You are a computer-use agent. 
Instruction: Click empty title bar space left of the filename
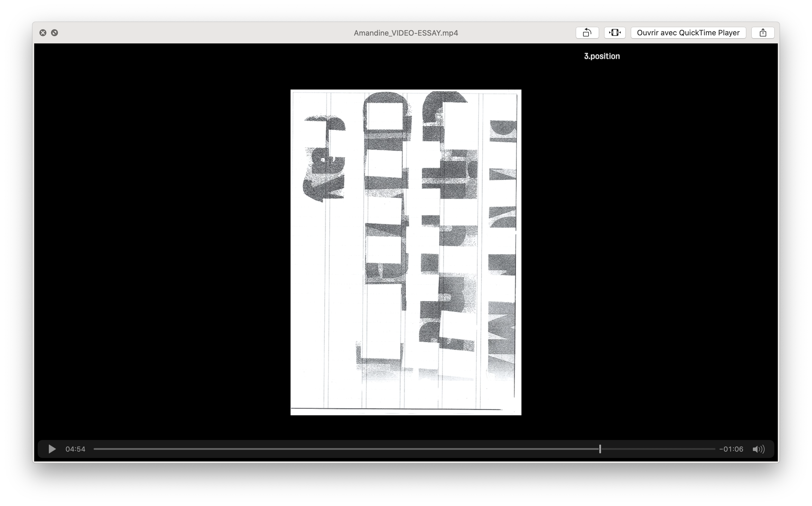[201, 33]
